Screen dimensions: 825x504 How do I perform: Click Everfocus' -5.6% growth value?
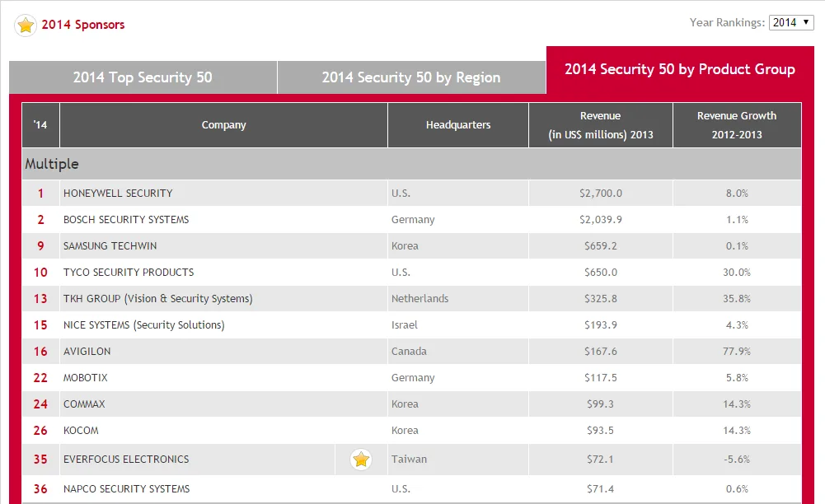click(x=737, y=460)
